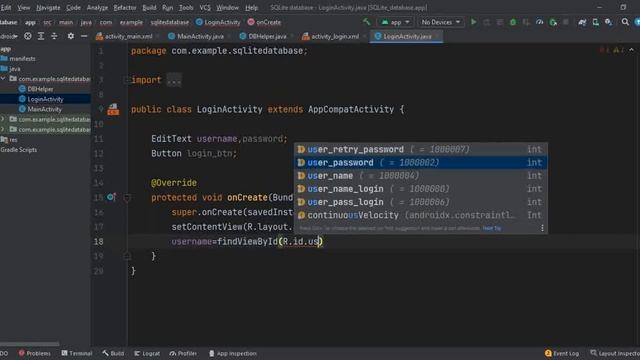The image size is (640, 360).
Task: Select the manifests folder in tree
Action: coord(18,58)
